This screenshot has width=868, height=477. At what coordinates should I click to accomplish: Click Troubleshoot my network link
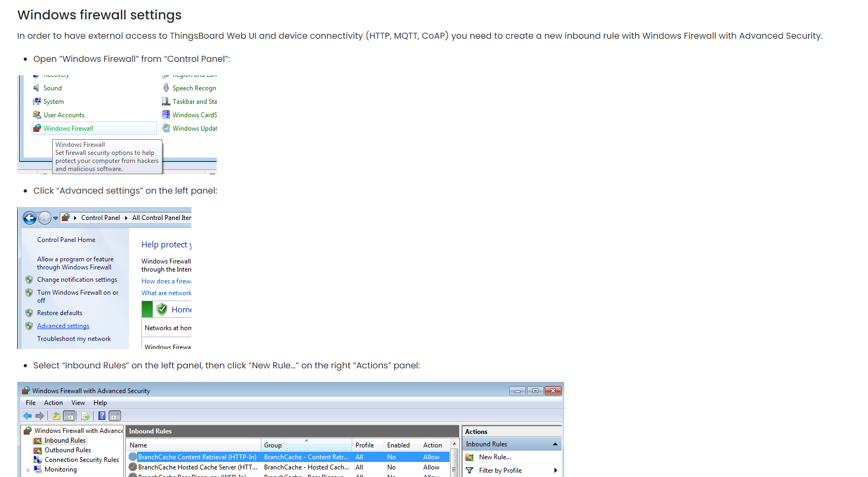74,339
